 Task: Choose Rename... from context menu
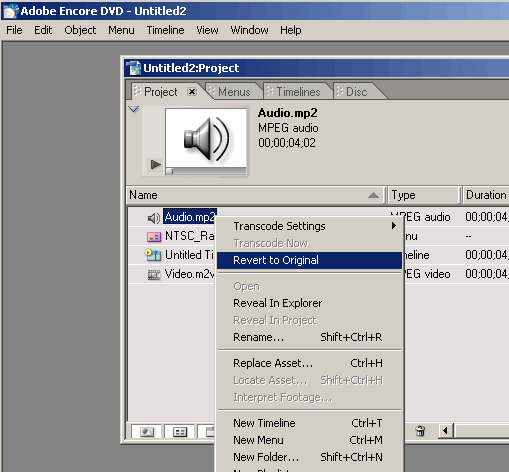(x=309, y=337)
